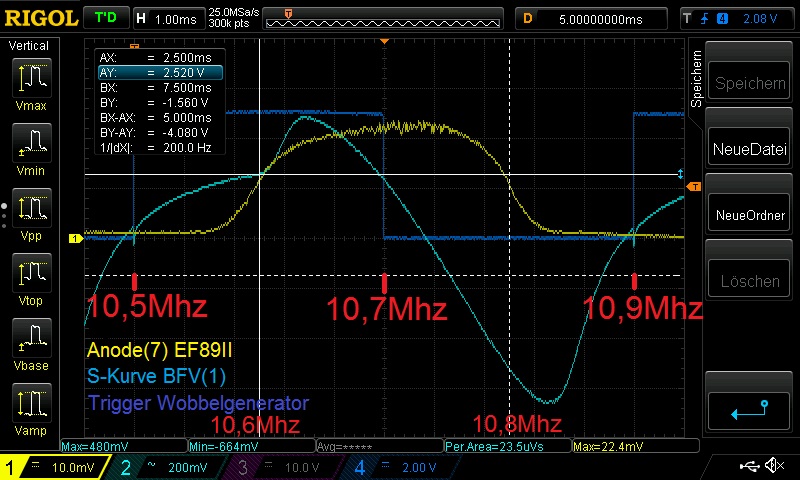Toggle channel 4 at 2.00V
800x480 pixels.
pos(405,467)
